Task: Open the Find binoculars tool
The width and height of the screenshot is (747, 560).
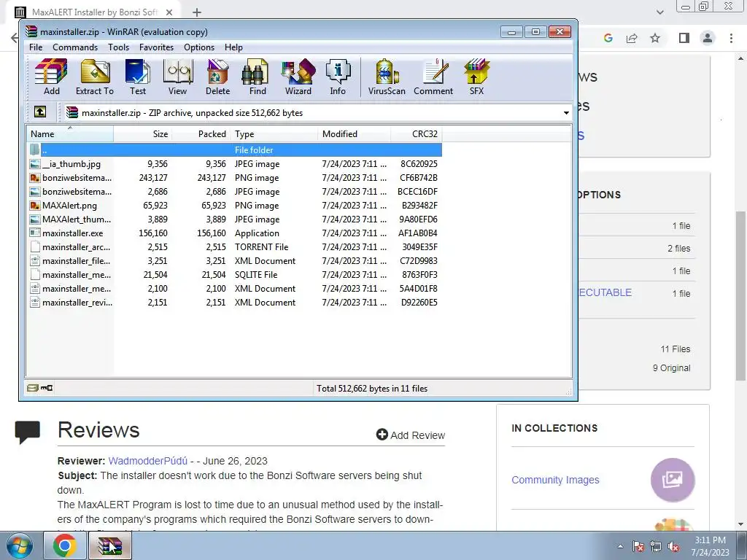Action: tap(258, 77)
